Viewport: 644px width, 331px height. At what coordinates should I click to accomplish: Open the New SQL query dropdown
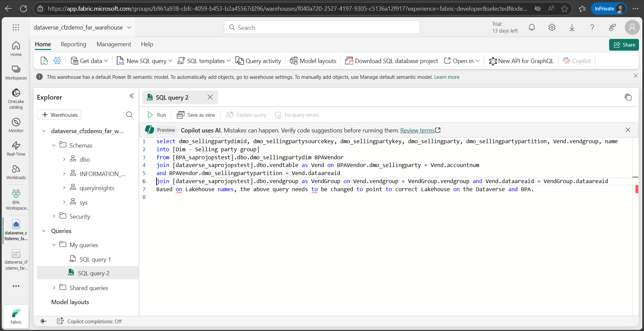pyautogui.click(x=170, y=61)
